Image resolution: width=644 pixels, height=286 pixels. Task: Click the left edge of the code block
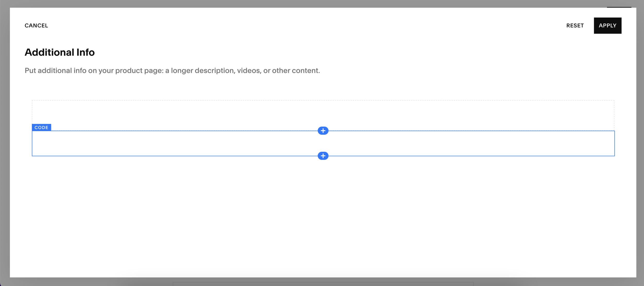[x=32, y=144]
